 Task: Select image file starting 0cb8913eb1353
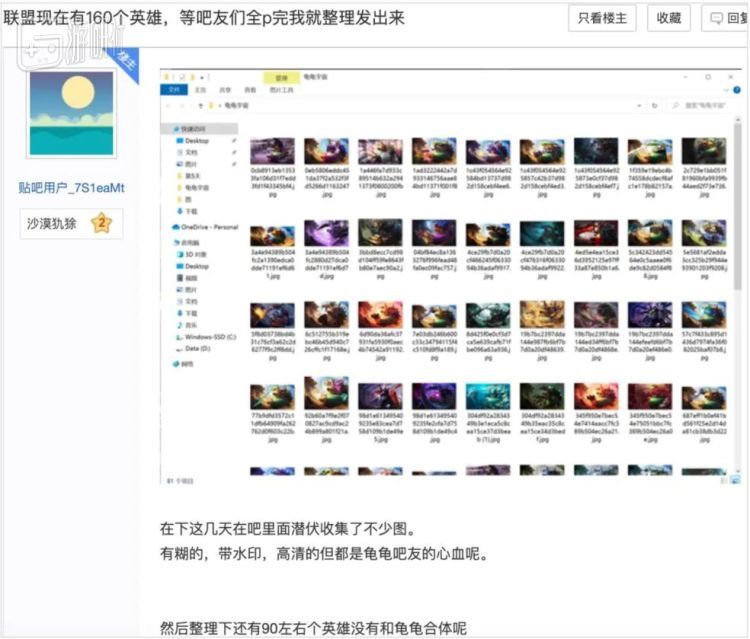pyautogui.click(x=272, y=167)
